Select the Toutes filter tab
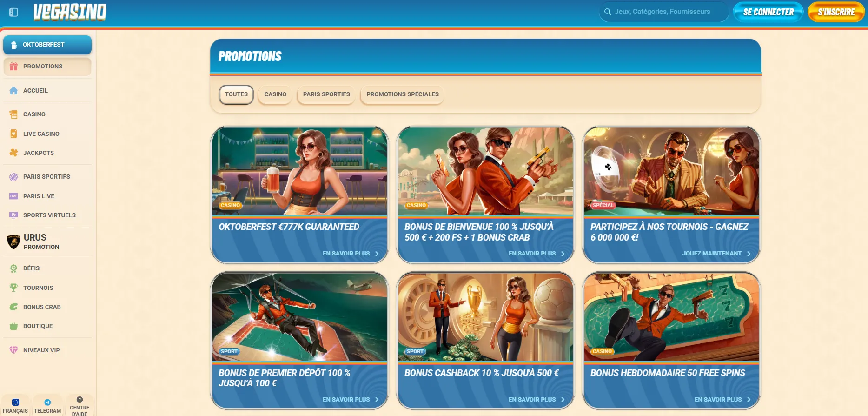The width and height of the screenshot is (868, 416). (x=236, y=94)
